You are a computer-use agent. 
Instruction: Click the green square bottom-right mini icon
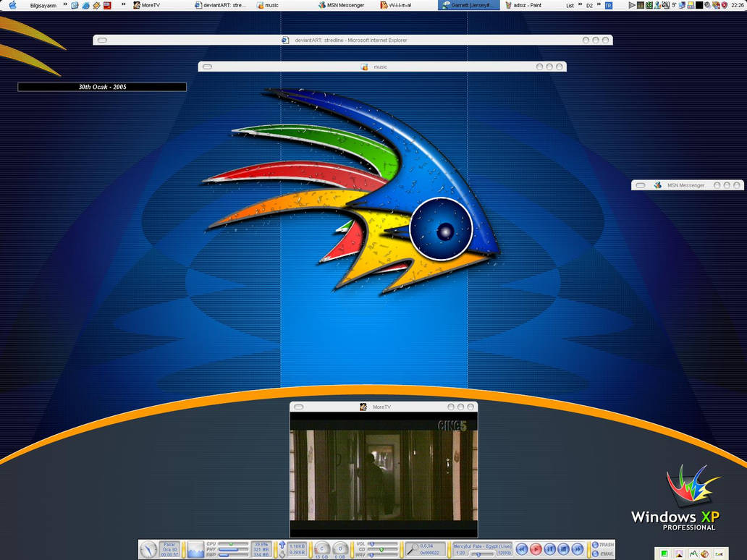664,553
